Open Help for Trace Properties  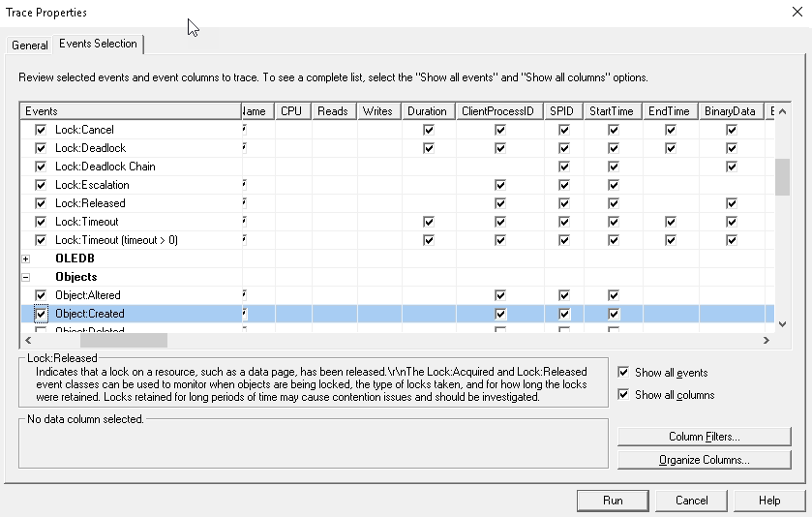769,501
